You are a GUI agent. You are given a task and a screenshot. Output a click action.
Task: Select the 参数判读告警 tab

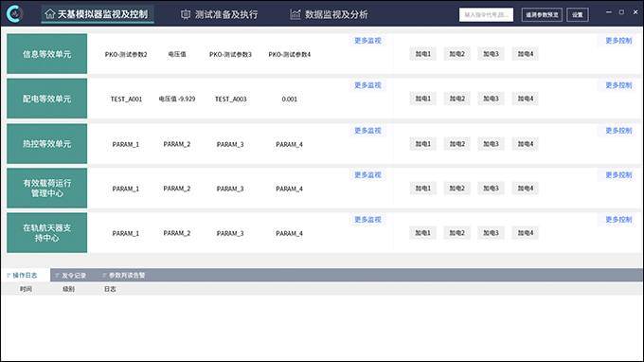tap(124, 276)
